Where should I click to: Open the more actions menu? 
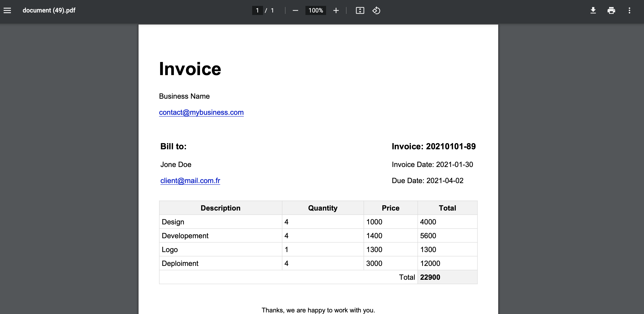click(x=629, y=10)
